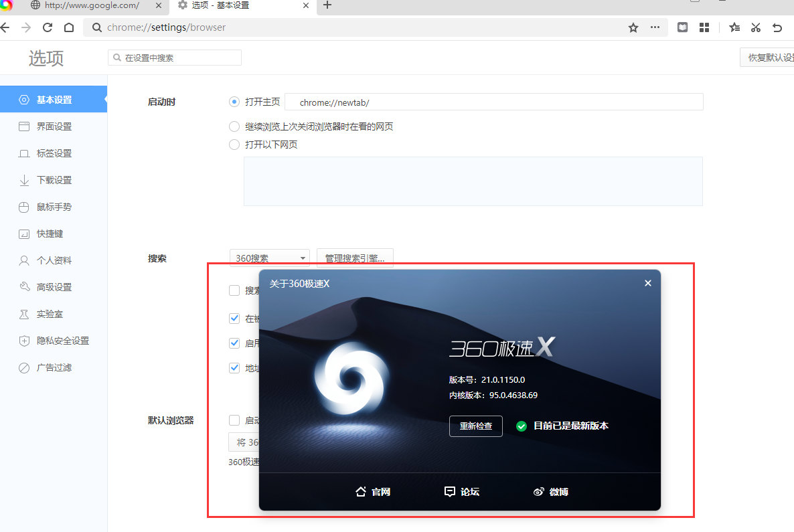Screen dimensions: 794x532
Task: Open 实验室 in the sidebar
Action: click(54, 314)
